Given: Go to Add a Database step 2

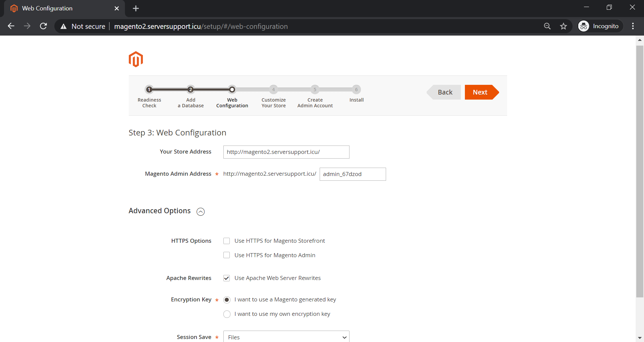Looking at the screenshot, I should click(x=191, y=90).
